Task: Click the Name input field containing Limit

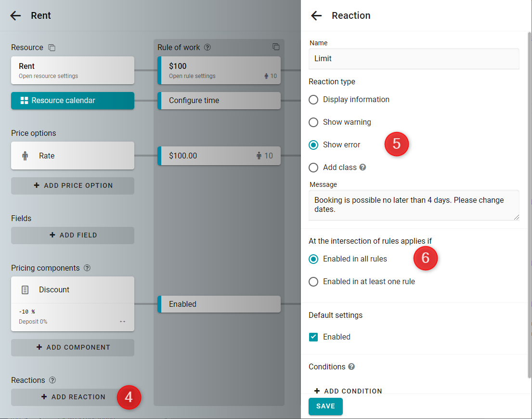Action: tap(414, 59)
